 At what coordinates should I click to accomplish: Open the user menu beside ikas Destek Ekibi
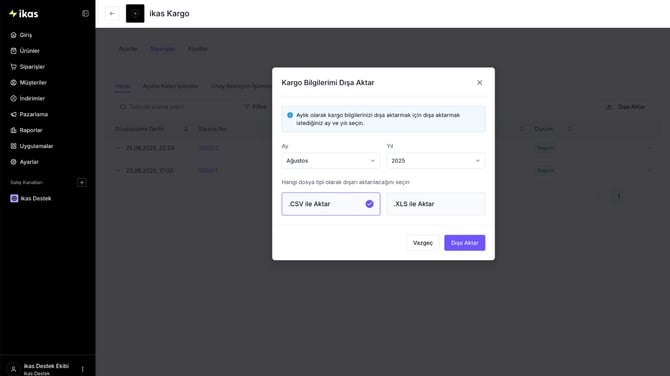tap(82, 369)
